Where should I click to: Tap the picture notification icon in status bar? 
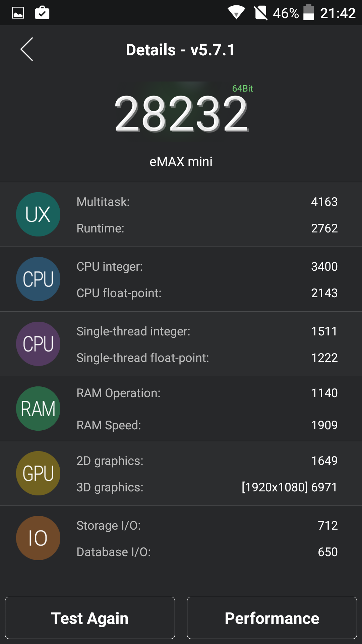coord(18,13)
